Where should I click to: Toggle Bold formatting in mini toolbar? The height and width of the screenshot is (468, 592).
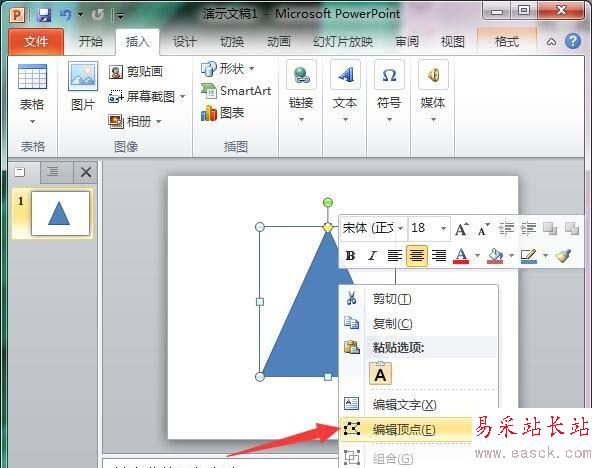pyautogui.click(x=350, y=256)
